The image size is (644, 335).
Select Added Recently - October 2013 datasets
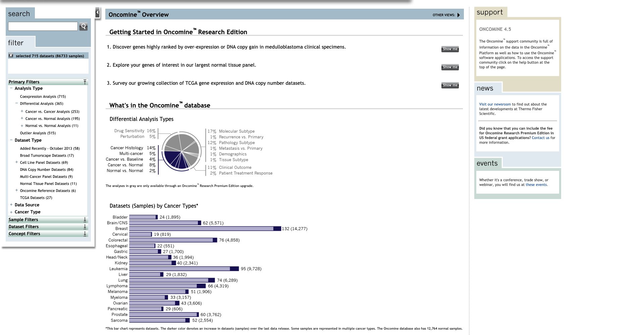click(50, 148)
